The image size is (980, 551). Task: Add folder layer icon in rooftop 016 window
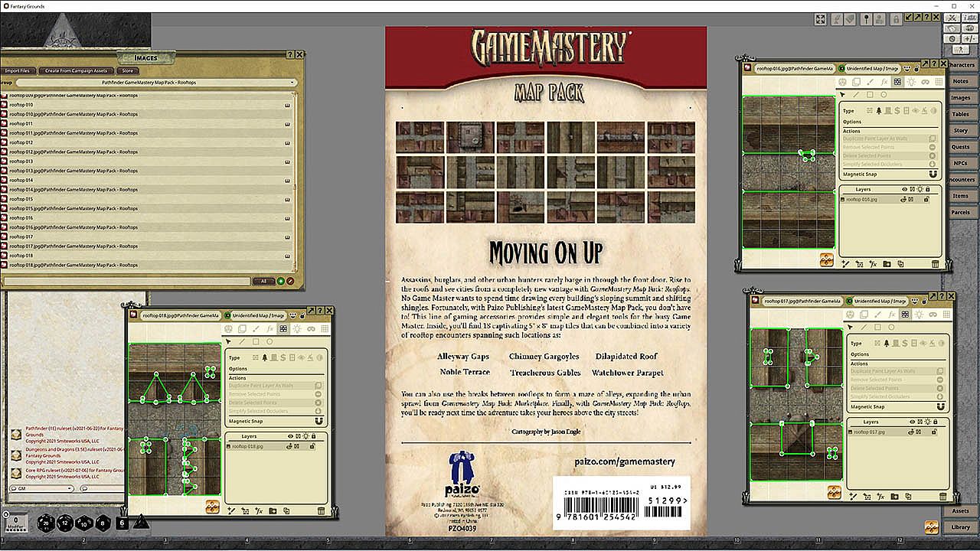coord(887,264)
